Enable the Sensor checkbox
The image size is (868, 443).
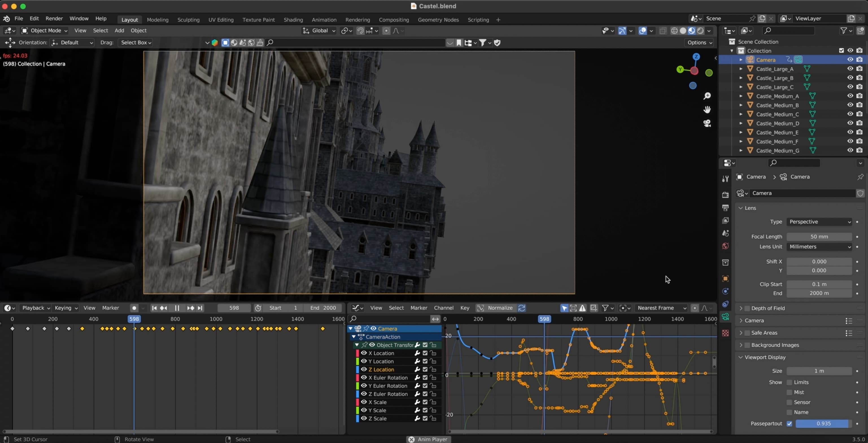pos(790,402)
